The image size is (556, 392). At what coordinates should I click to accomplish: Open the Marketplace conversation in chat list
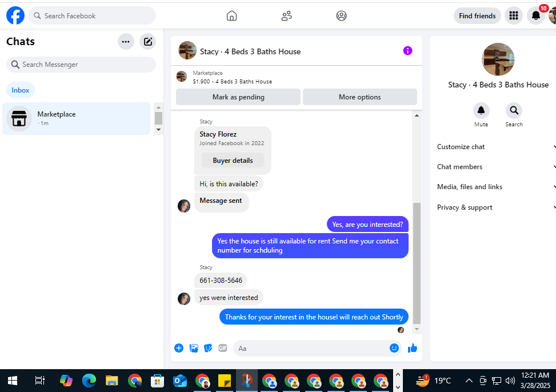[76, 118]
